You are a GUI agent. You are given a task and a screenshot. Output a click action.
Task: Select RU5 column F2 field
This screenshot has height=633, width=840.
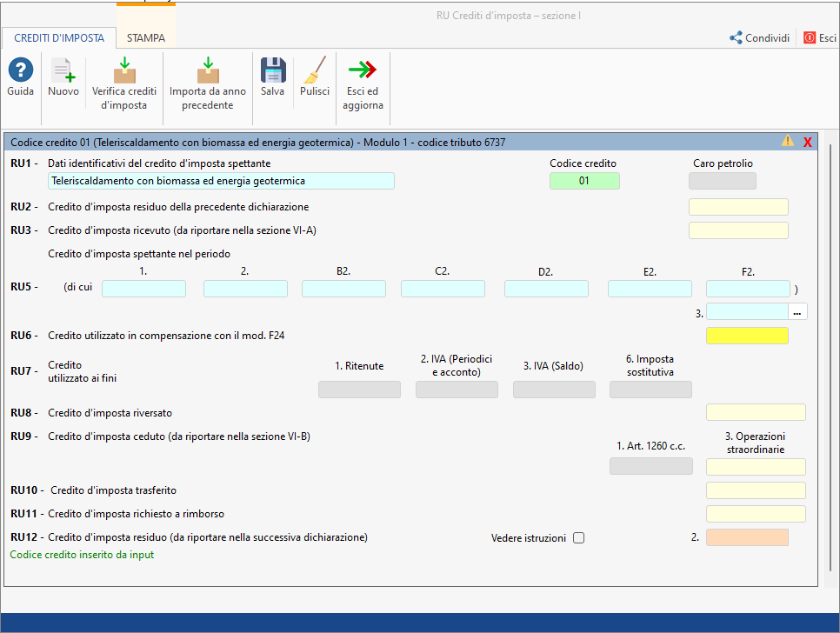point(748,289)
